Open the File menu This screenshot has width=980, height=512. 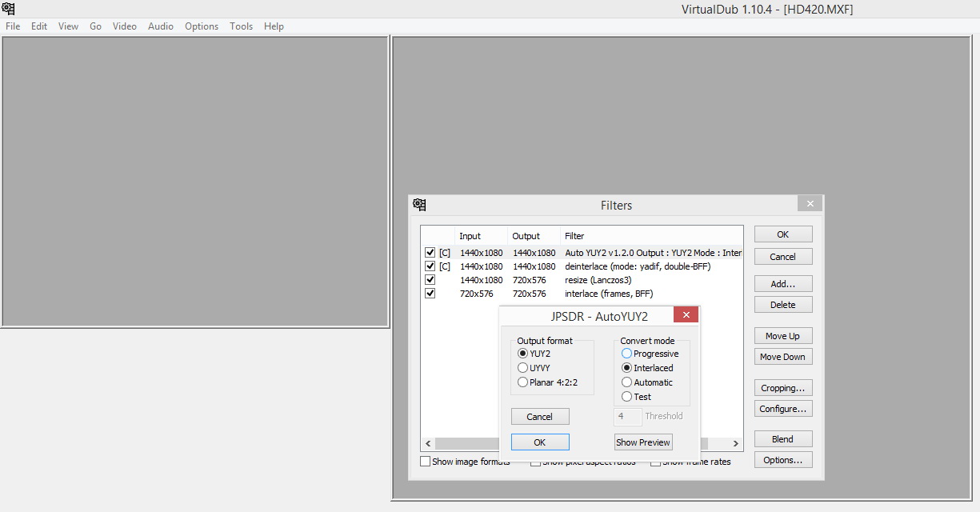coord(13,26)
